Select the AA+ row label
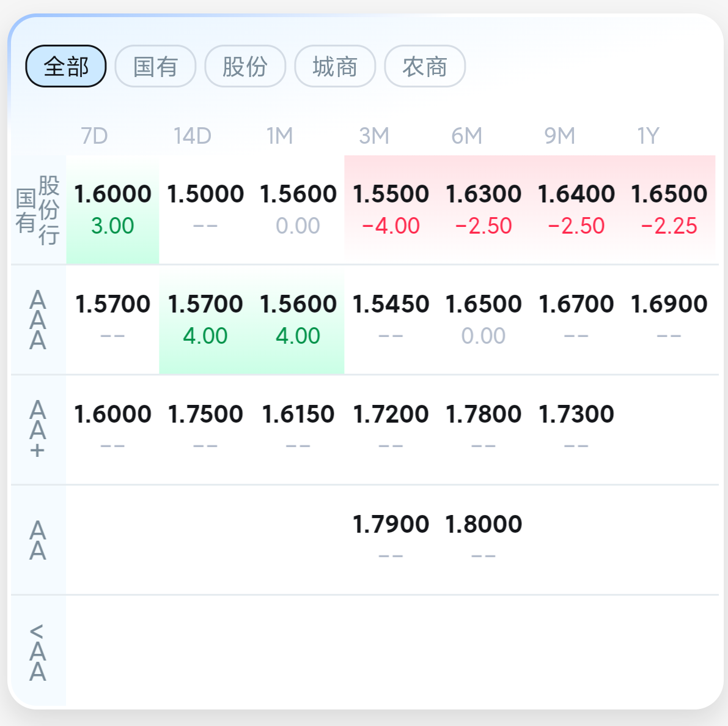This screenshot has width=728, height=726. coord(38,429)
